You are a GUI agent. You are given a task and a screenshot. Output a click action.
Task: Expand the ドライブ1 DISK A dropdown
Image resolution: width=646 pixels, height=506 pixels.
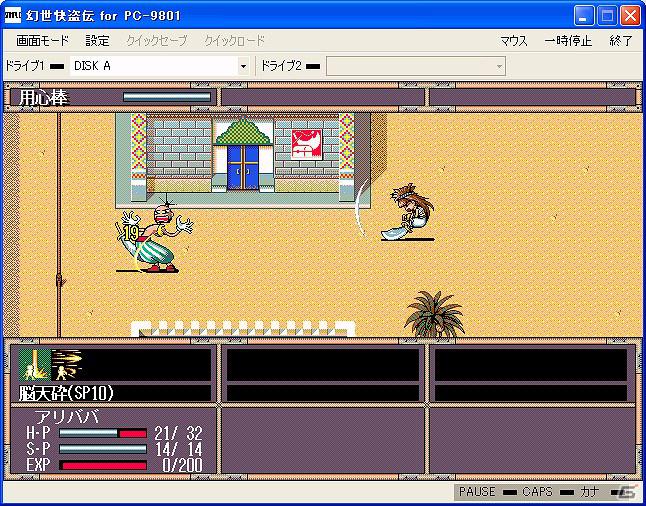pyautogui.click(x=243, y=66)
